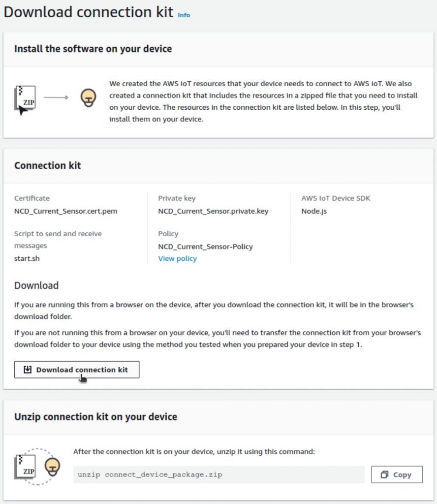437x504 pixels.
Task: Click the lightbulb device icon in the Install section
Action: [88, 98]
